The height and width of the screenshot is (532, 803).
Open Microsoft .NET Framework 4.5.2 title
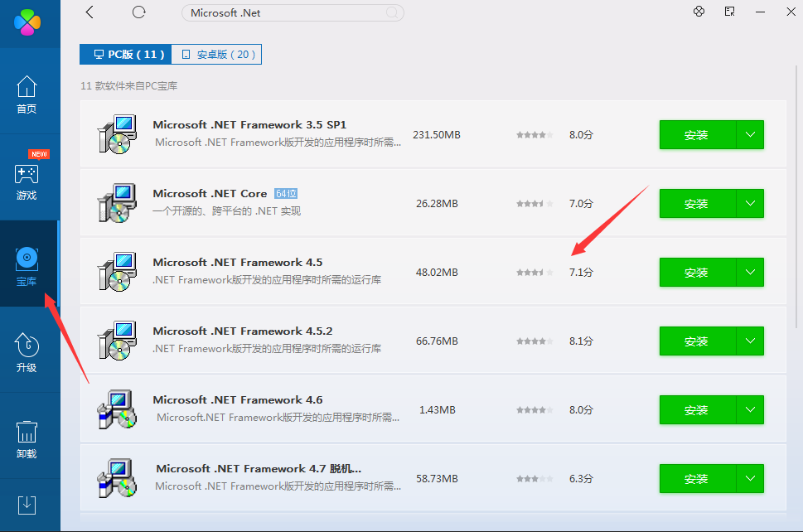(243, 331)
